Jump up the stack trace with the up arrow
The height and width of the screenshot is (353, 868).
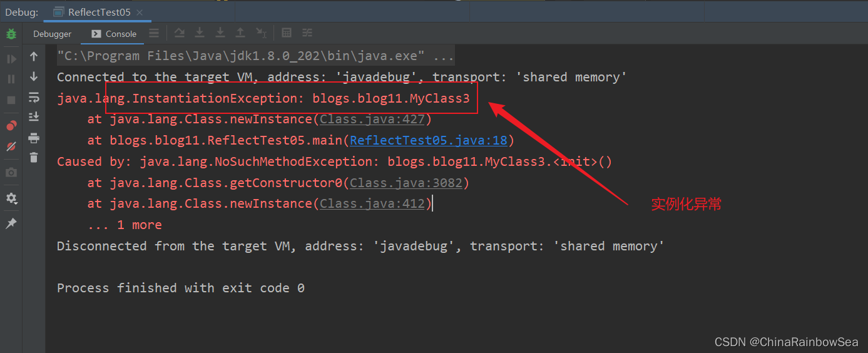point(34,56)
